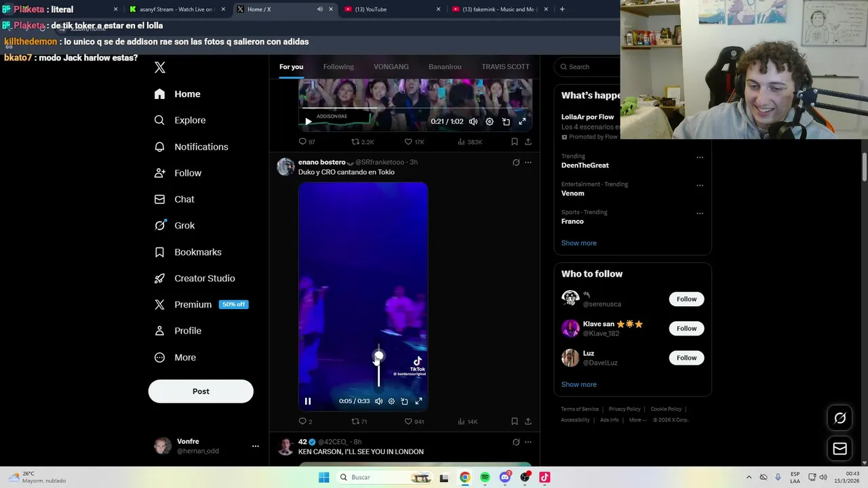Screen dimensions: 868x488
Task: Open Profile from the sidebar
Action: coord(178,331)
